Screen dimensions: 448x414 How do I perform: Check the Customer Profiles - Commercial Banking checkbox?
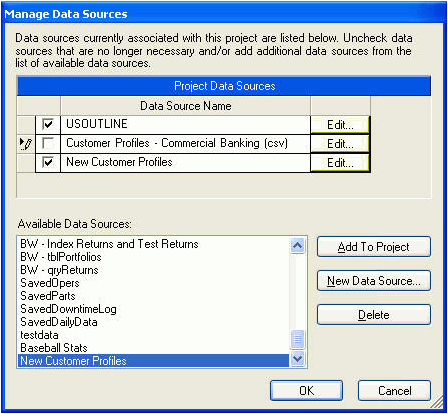(48, 144)
